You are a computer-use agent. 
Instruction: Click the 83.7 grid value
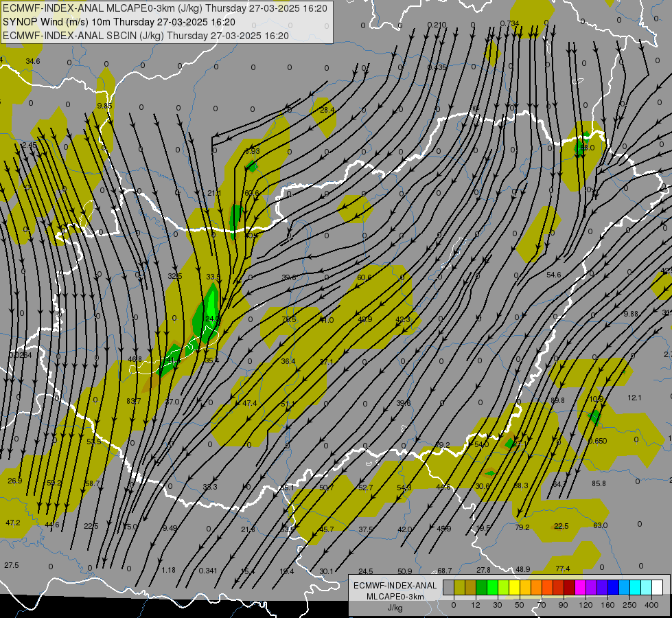(133, 402)
